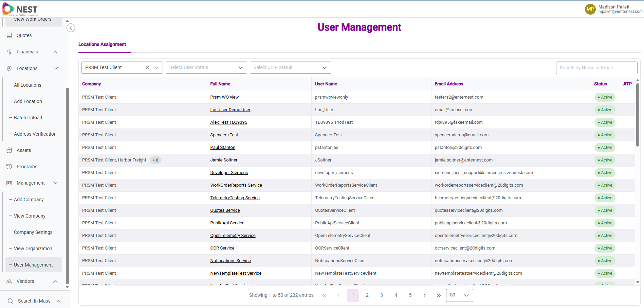
Task: Sort by the Email Address column header
Action: tap(449, 84)
